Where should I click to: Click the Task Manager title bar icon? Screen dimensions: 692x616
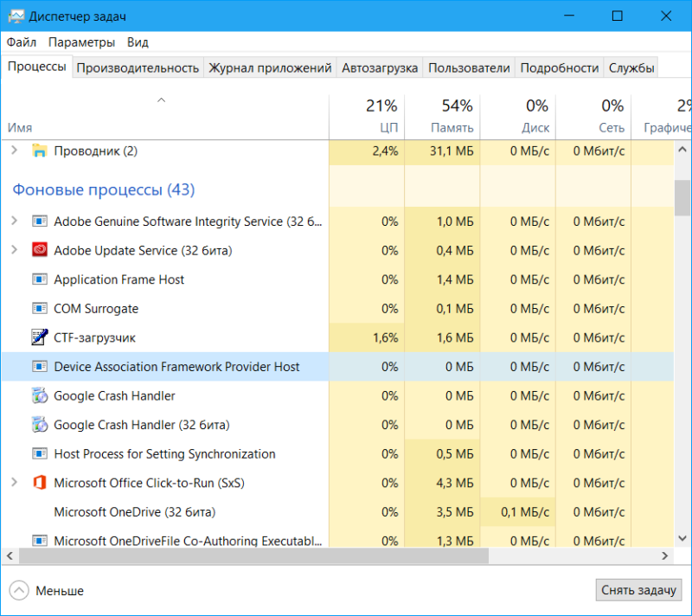click(16, 16)
